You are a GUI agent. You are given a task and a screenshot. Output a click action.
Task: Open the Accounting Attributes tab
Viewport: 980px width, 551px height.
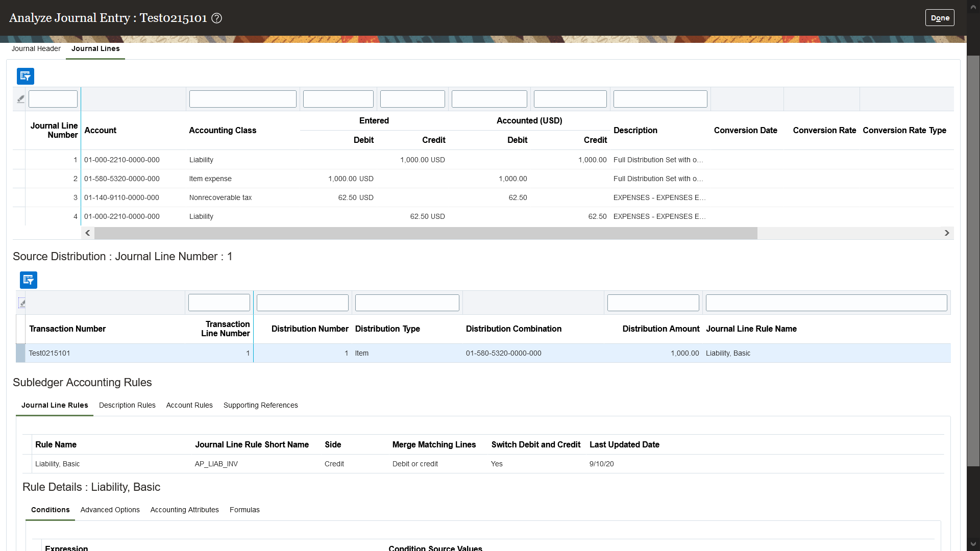(x=184, y=510)
